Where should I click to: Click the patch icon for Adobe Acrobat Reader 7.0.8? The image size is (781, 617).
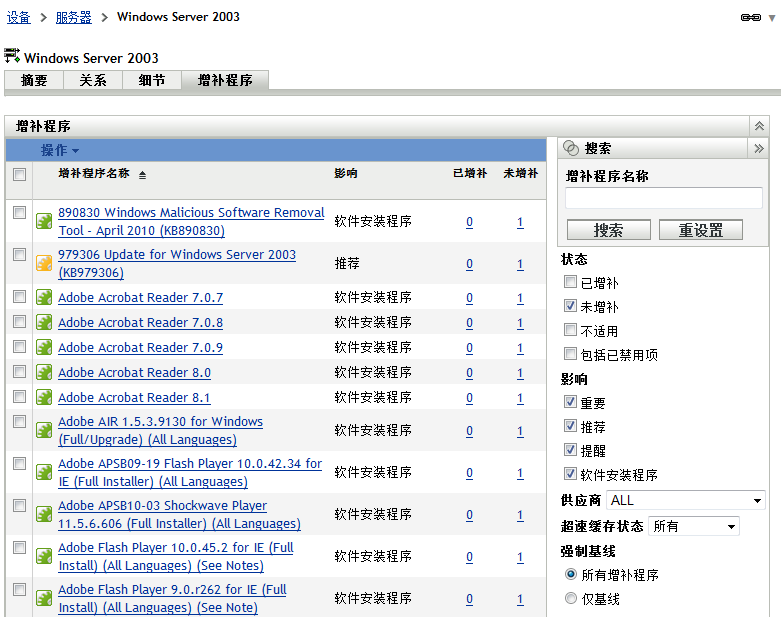click(x=44, y=322)
